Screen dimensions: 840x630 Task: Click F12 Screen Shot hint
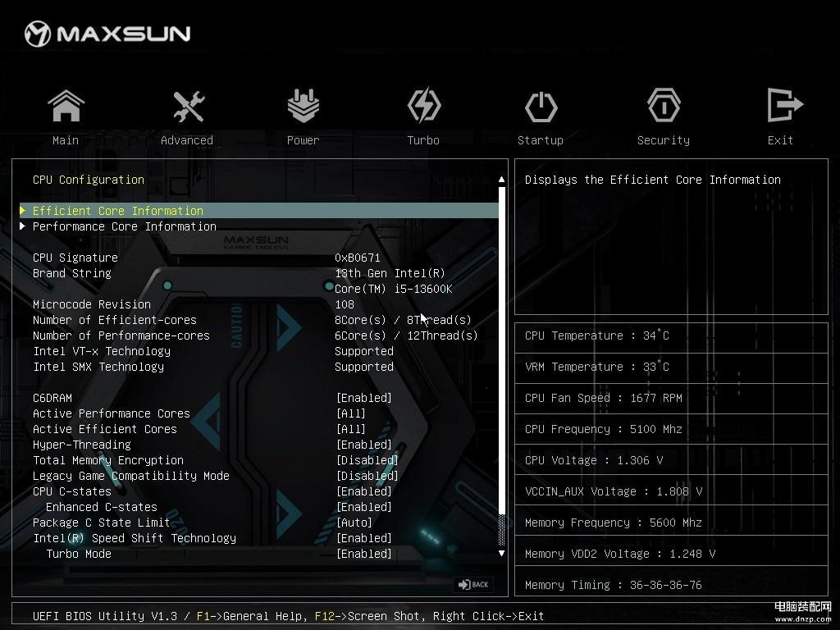[370, 616]
